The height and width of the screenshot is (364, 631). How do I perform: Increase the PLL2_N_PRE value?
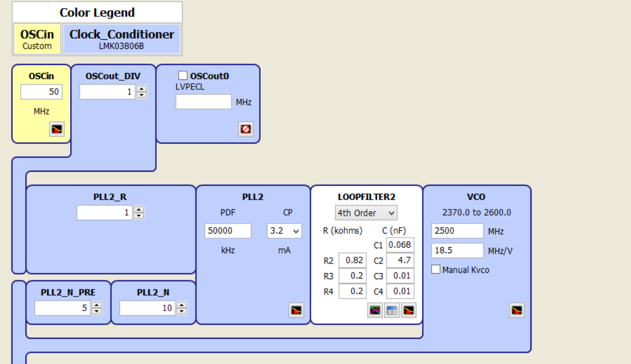click(x=97, y=305)
